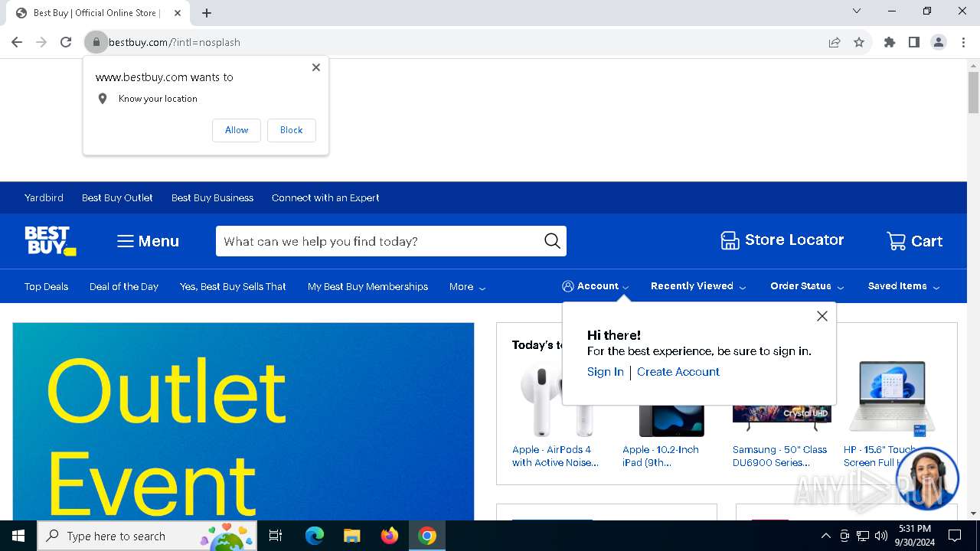Click the Sign In link

pos(606,372)
